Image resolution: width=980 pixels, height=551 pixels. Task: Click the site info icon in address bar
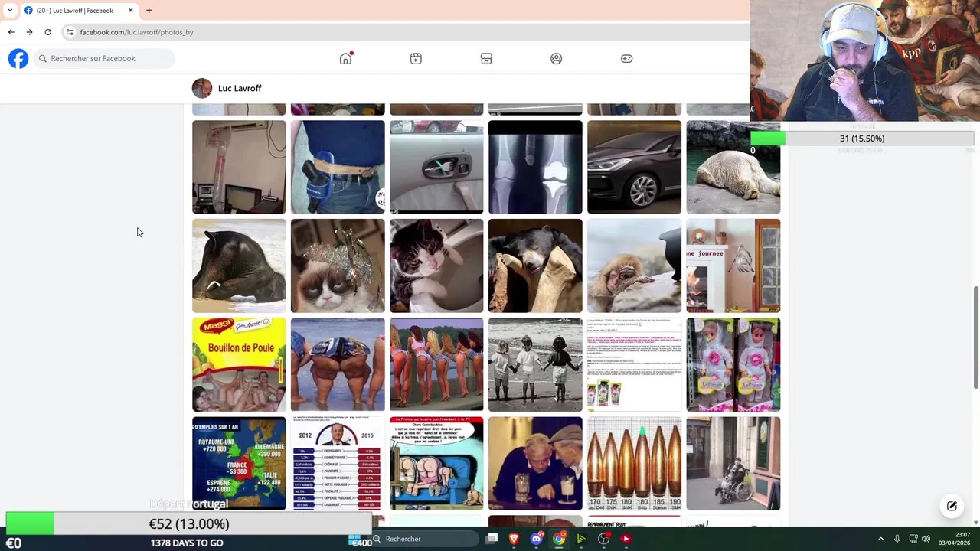[70, 32]
